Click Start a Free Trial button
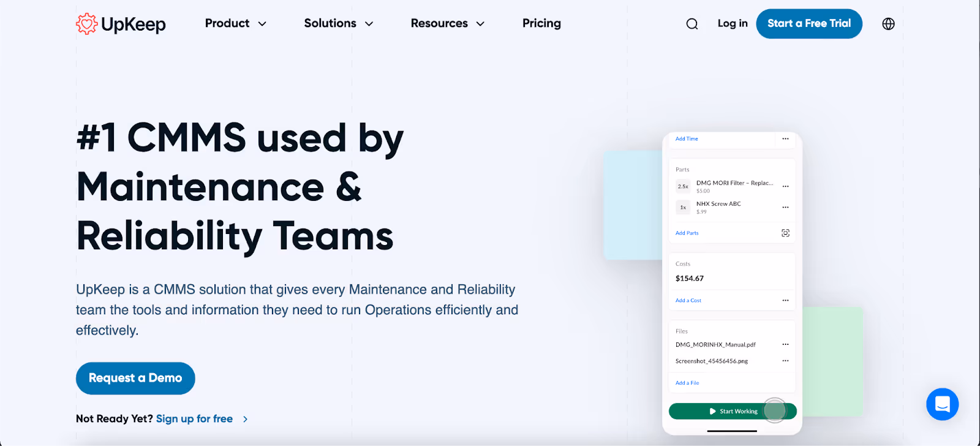The image size is (980, 446). [x=809, y=24]
